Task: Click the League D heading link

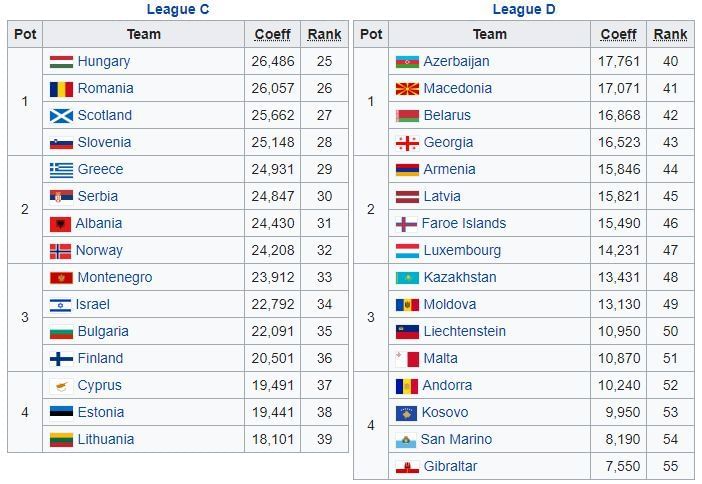Action: (524, 10)
